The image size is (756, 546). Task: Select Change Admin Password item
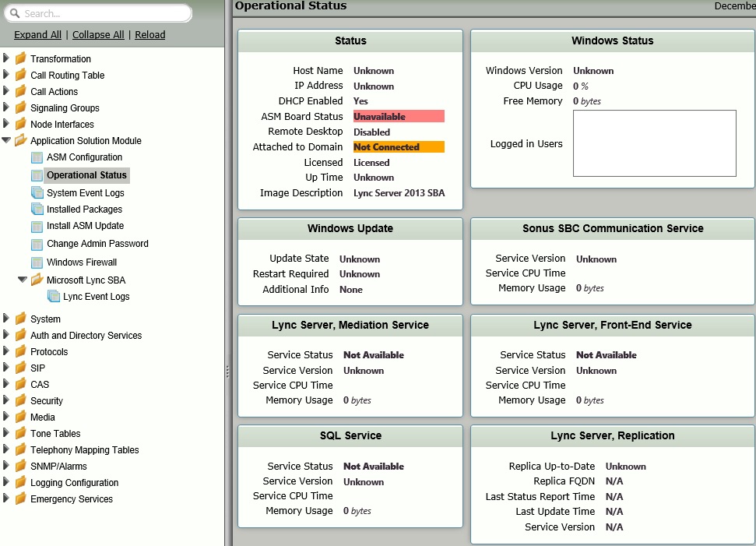coord(97,244)
